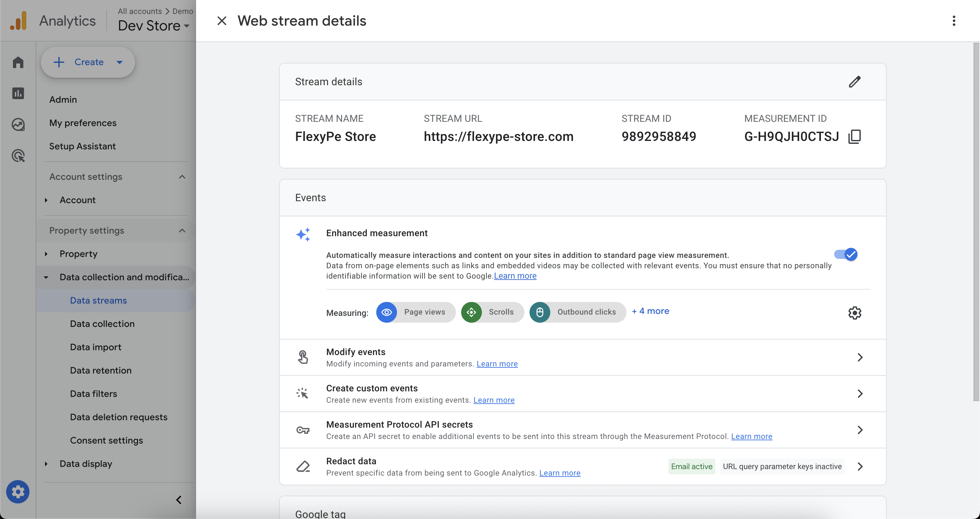Open Advertising from the sidebar icon
Screen dimensions: 980x519
[x=18, y=156]
